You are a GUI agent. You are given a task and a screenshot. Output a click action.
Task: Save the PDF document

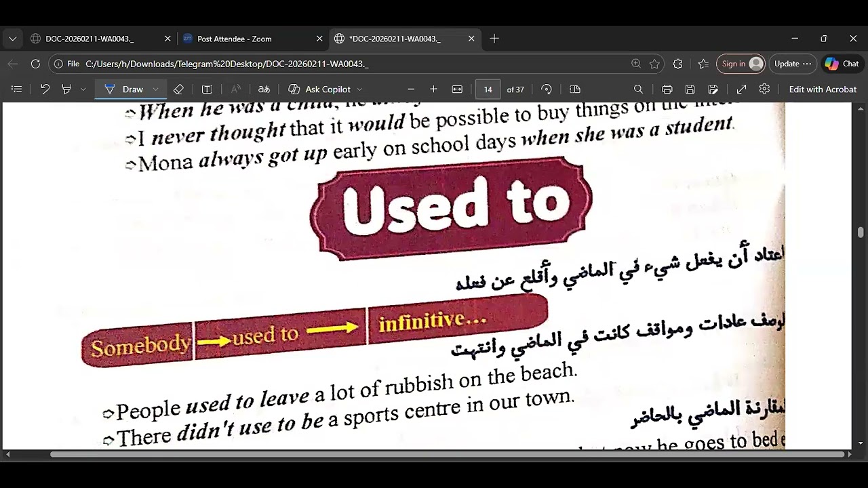pos(690,89)
